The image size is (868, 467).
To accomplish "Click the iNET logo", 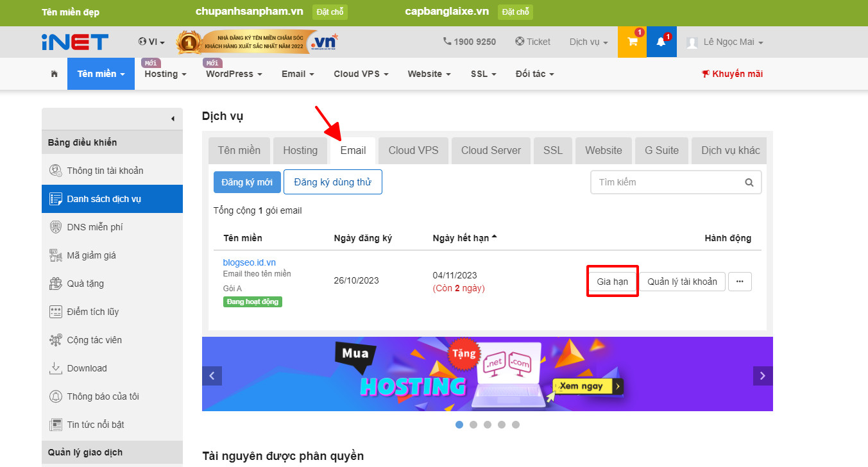I will [x=75, y=42].
